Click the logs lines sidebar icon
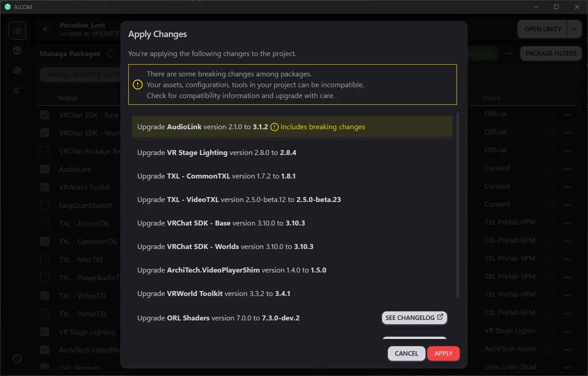Viewport: 588px width, 376px height. (x=17, y=90)
